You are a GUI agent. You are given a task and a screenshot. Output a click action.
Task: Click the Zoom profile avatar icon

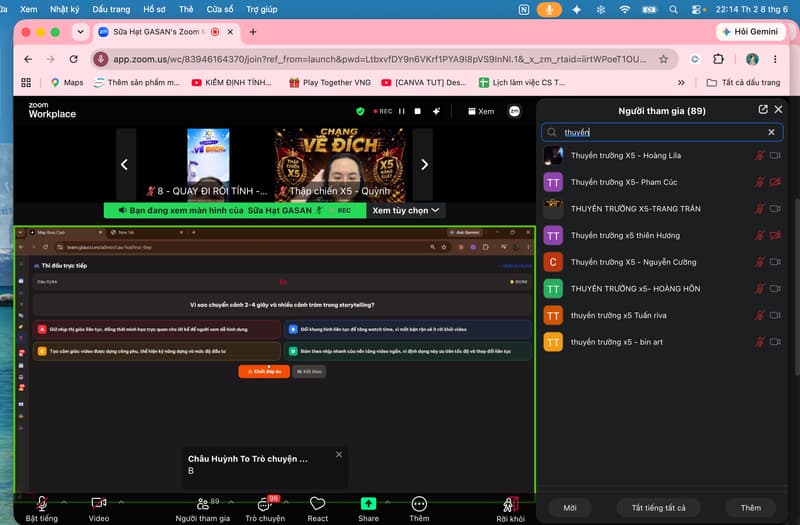point(514,111)
